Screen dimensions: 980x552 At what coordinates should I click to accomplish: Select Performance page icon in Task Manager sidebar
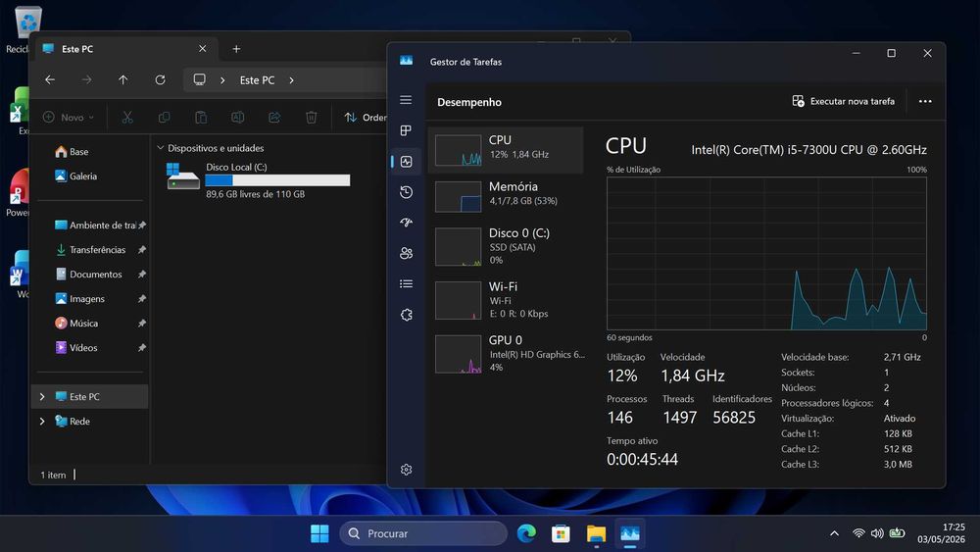[406, 162]
